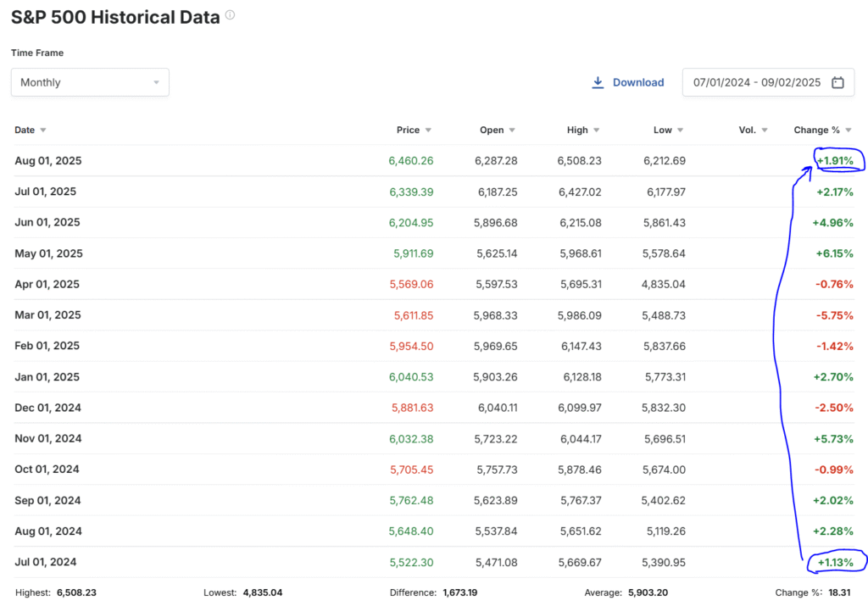
Task: Select the Mar 01, 2025 date cell
Action: 47,315
